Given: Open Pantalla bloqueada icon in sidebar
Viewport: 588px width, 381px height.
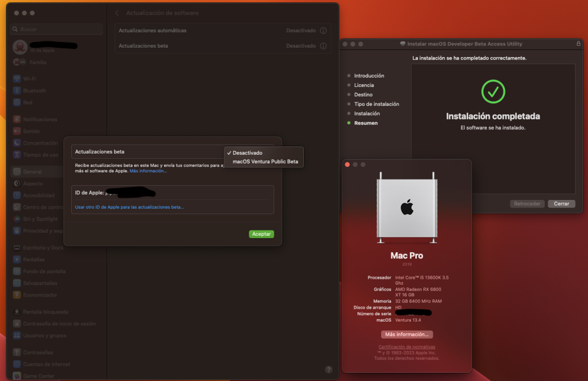Looking at the screenshot, I should (x=17, y=312).
